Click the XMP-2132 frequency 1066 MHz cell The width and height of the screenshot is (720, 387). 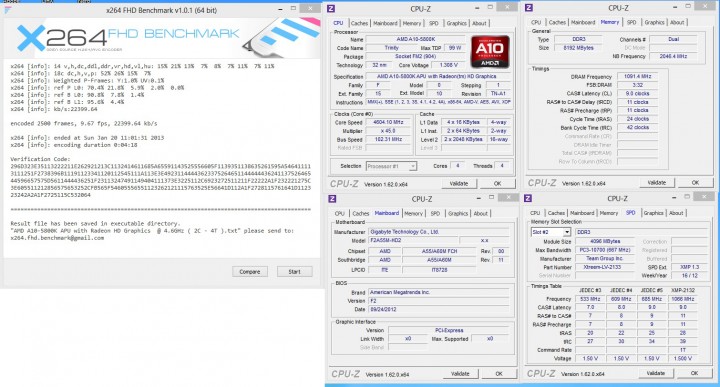[x=683, y=299]
